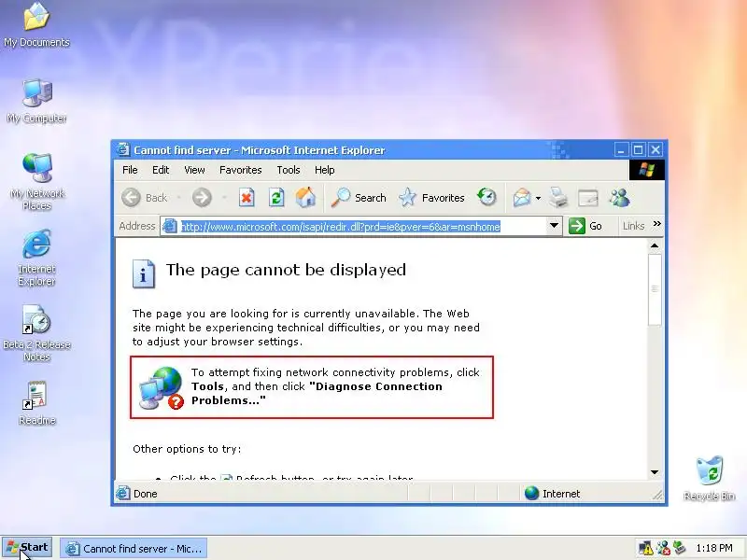This screenshot has height=560, width=747.
Task: Click IE icon in window title bar
Action: click(x=123, y=149)
